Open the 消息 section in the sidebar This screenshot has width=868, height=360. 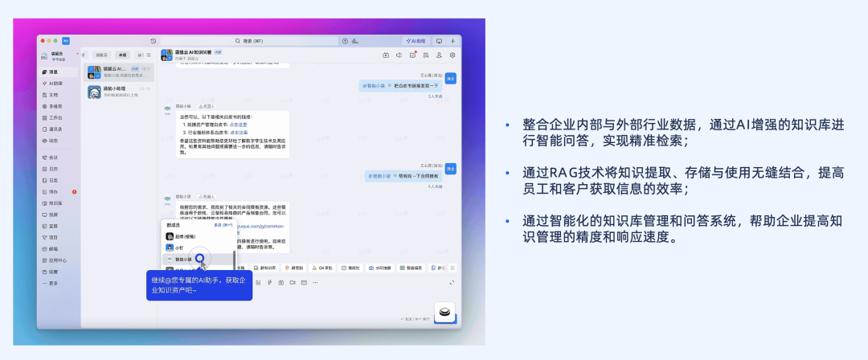click(x=55, y=72)
